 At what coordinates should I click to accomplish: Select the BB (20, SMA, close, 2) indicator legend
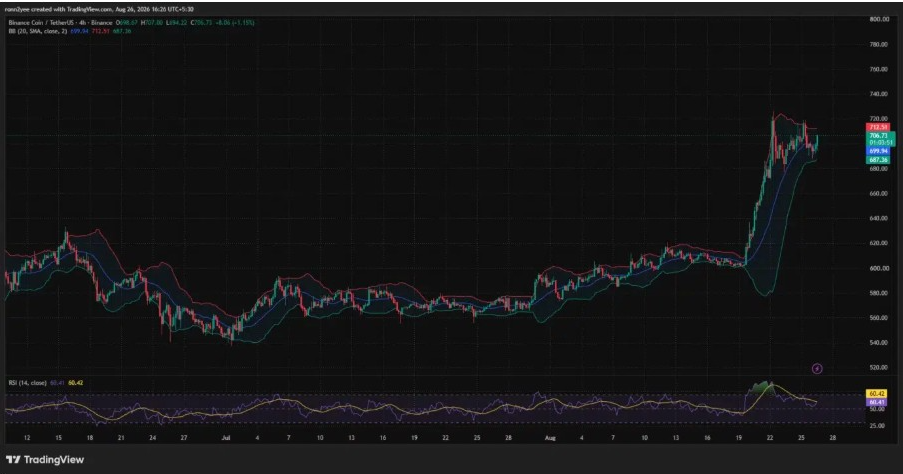(x=37, y=31)
